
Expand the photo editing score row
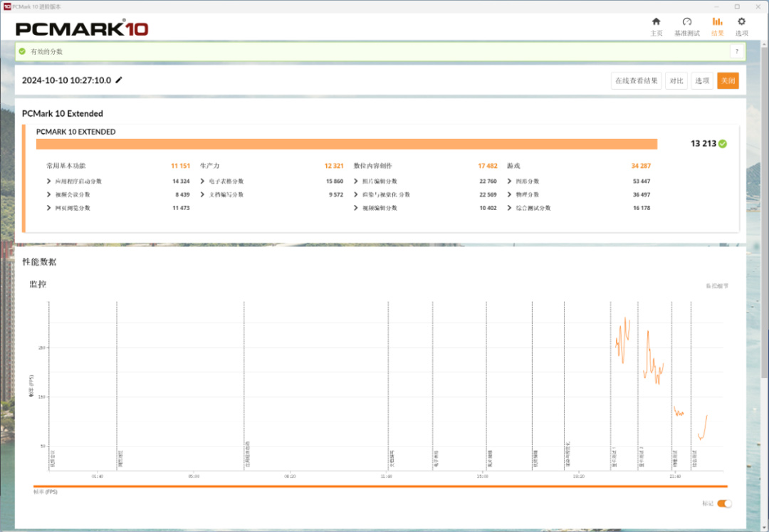pos(355,181)
